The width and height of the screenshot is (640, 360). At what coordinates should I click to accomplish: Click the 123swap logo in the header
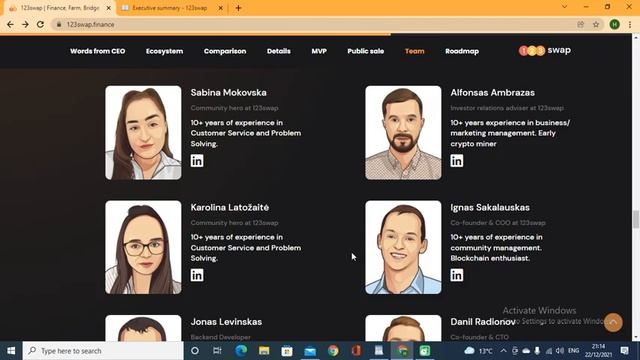point(544,51)
